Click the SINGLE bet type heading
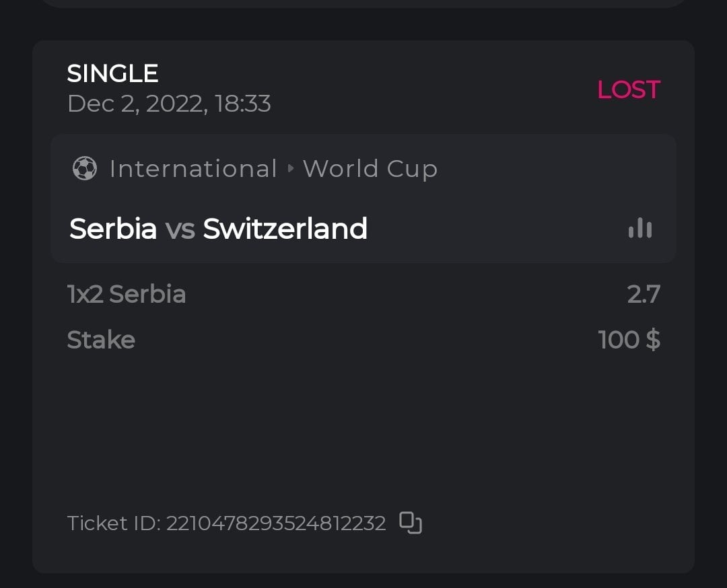 coord(112,73)
